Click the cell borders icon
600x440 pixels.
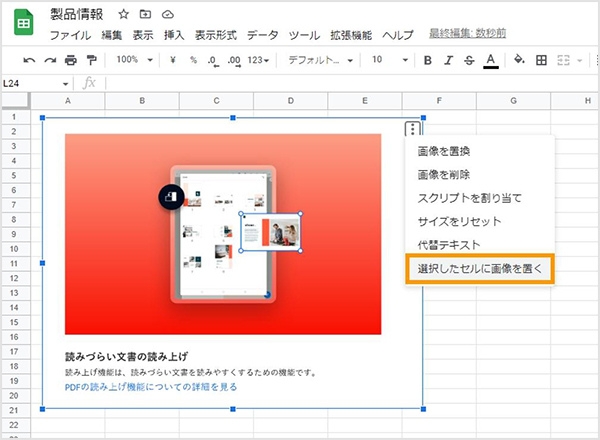(x=542, y=60)
